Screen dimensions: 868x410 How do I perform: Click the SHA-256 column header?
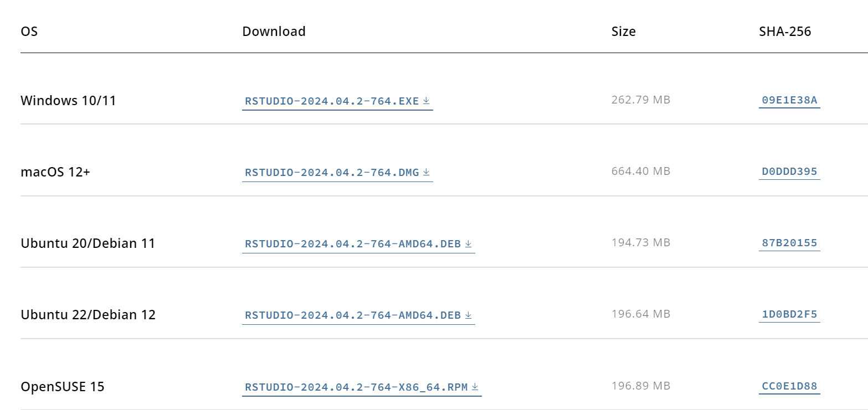pyautogui.click(x=784, y=32)
